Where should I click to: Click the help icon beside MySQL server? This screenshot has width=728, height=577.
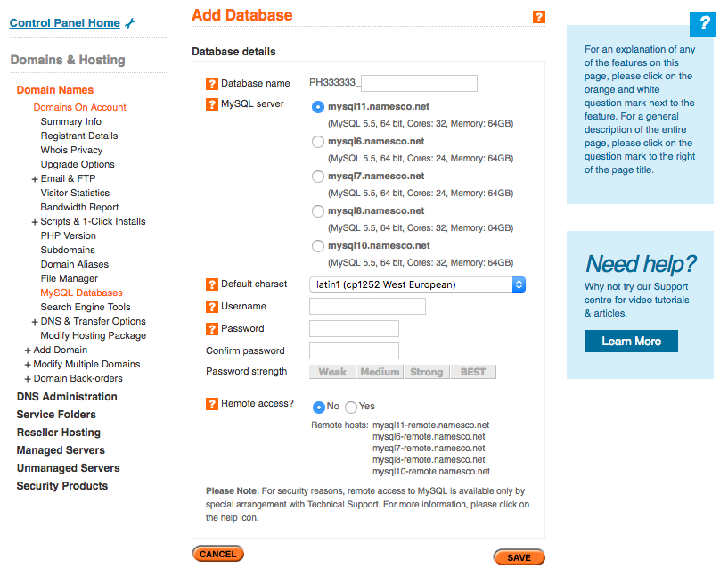click(212, 104)
